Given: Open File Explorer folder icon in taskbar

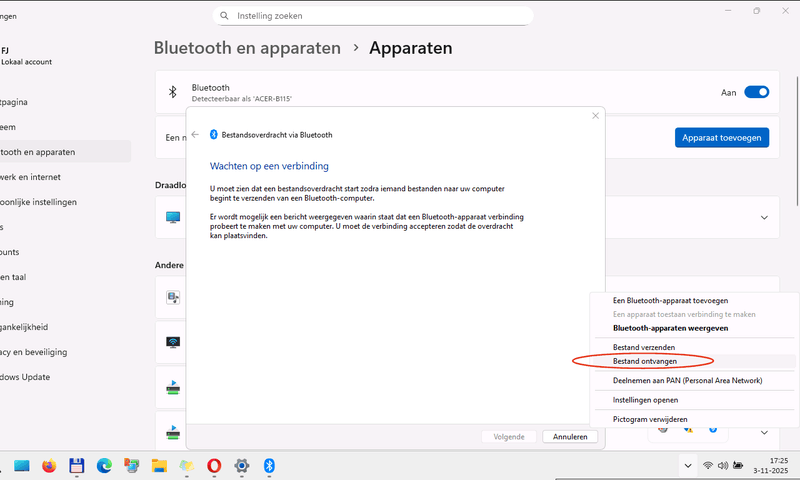Looking at the screenshot, I should (159, 465).
